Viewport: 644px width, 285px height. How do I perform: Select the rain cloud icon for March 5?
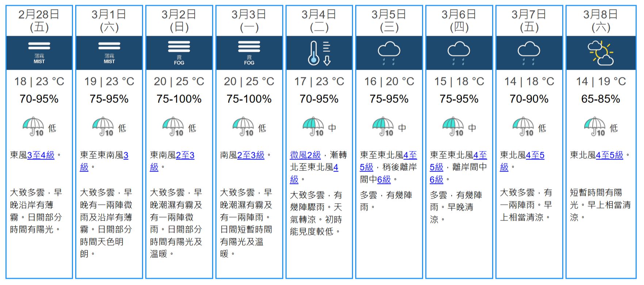click(389, 53)
